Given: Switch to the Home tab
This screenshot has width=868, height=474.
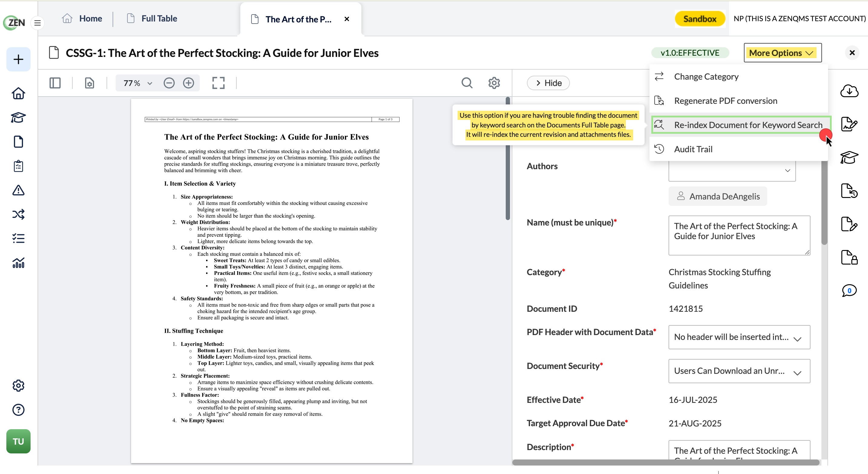Looking at the screenshot, I should pyautogui.click(x=82, y=18).
